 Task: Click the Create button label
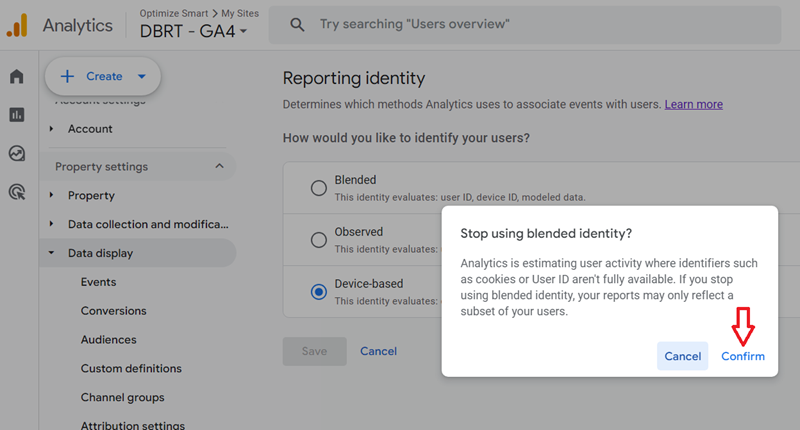tap(104, 77)
